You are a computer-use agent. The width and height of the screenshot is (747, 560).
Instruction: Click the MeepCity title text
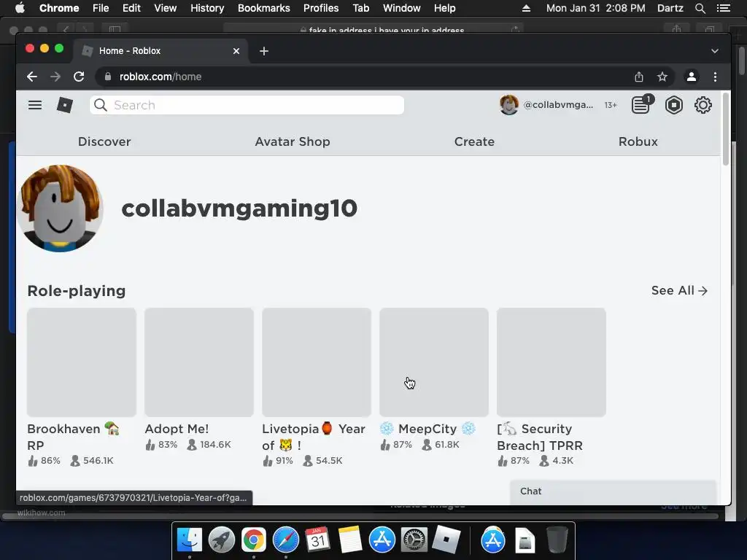[427, 429]
